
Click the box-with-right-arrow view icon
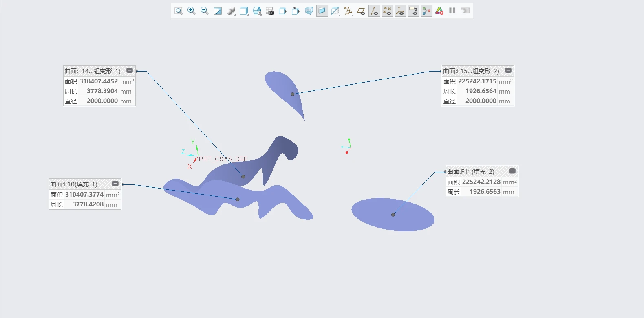pyautogui.click(x=283, y=11)
